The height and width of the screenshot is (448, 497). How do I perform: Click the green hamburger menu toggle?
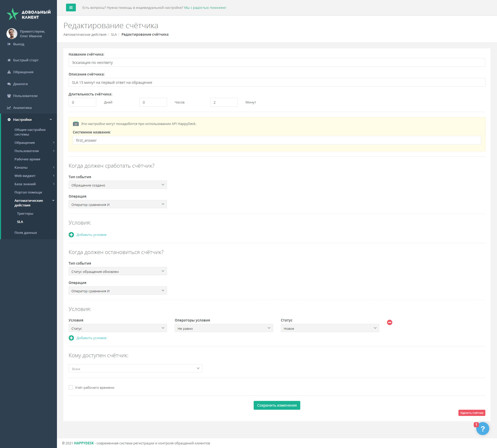[71, 8]
